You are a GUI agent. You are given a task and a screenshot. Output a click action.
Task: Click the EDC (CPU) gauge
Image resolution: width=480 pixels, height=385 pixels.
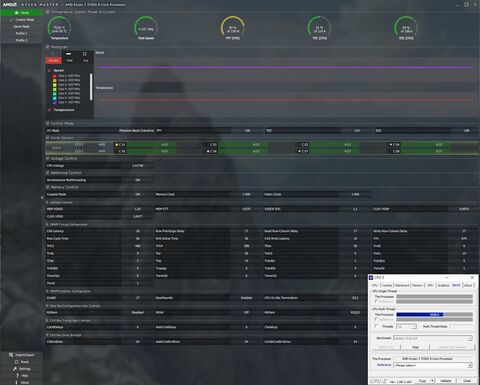(406, 28)
